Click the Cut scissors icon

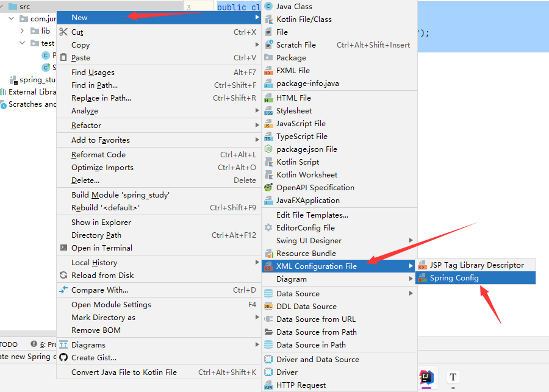tap(63, 32)
